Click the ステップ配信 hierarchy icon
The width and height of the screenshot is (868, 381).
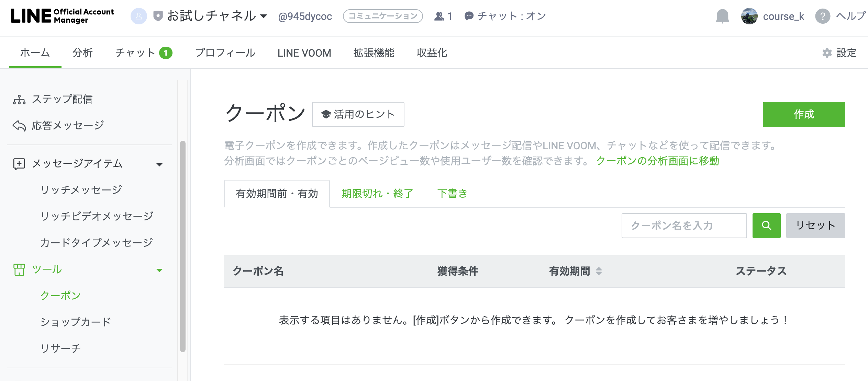19,100
